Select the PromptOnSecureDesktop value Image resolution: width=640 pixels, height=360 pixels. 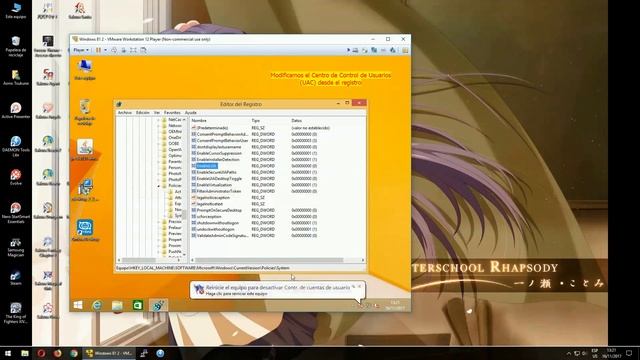click(x=219, y=210)
